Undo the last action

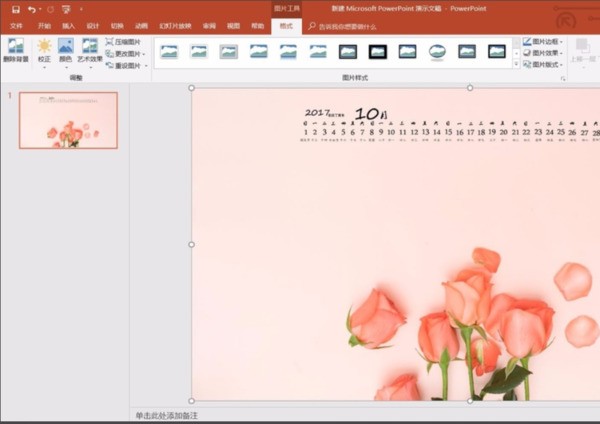click(32, 9)
